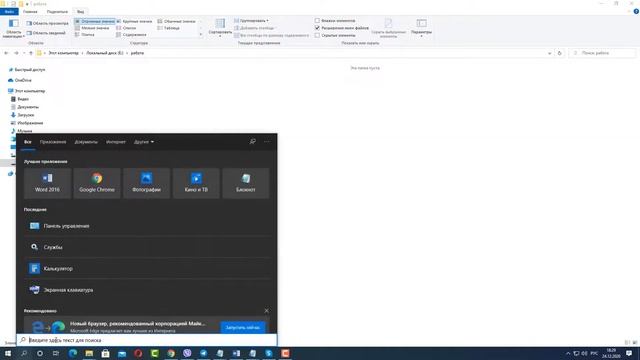Select Таблица layout option
Viewport: 640px width, 360px height.
coord(169,28)
